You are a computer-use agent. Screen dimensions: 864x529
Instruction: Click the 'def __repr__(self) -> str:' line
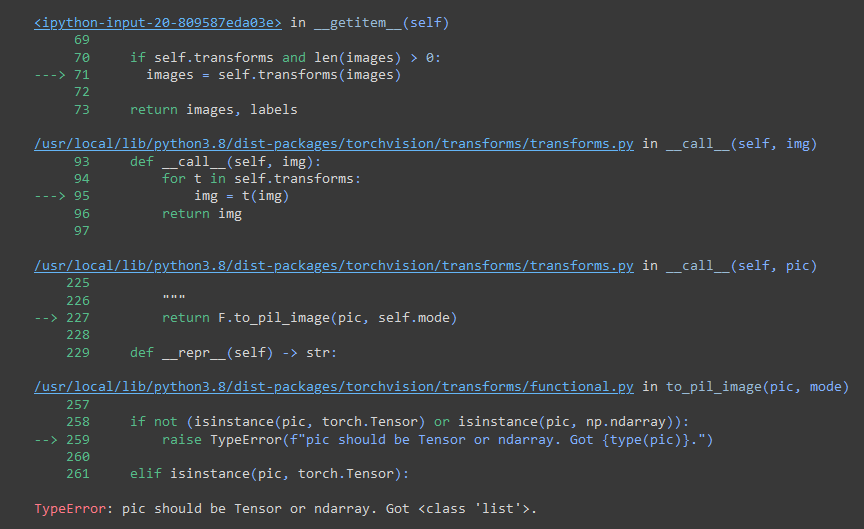pyautogui.click(x=234, y=353)
